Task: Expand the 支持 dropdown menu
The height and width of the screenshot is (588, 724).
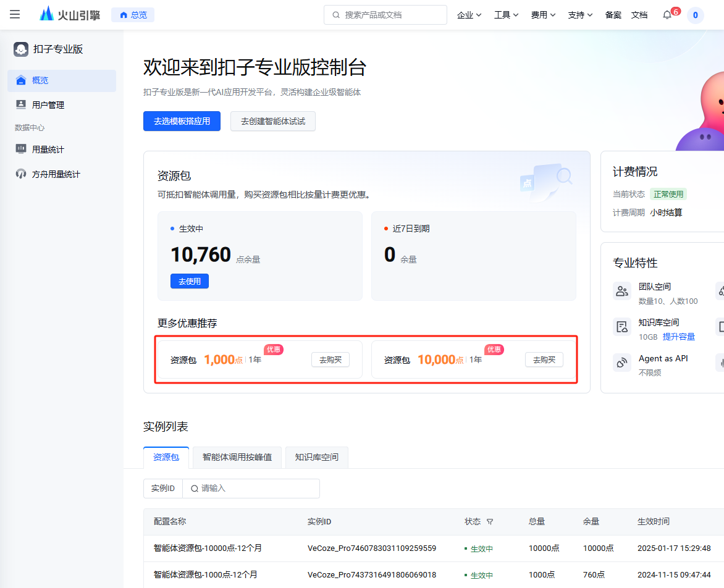Action: (580, 15)
